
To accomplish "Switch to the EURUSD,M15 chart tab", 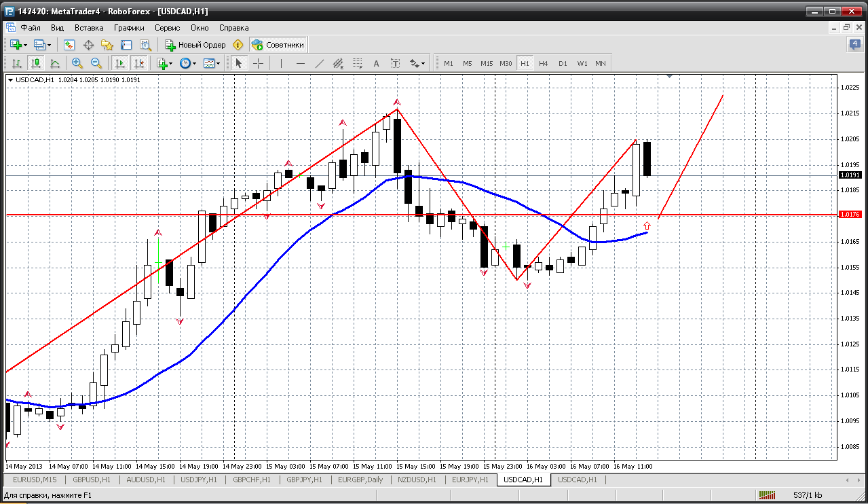I will (35, 480).
